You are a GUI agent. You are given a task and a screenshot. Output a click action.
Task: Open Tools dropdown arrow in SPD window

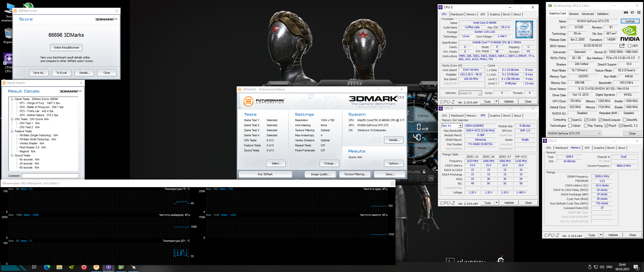(497, 203)
